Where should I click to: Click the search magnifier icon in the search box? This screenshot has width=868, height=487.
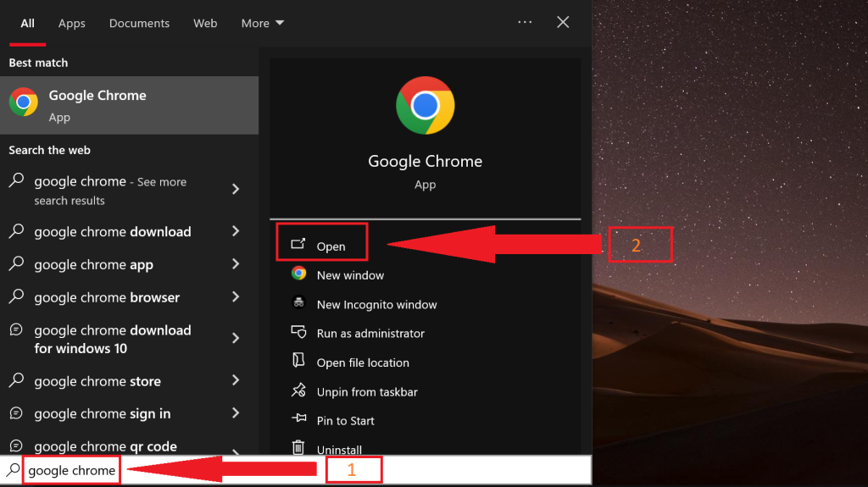(12, 470)
